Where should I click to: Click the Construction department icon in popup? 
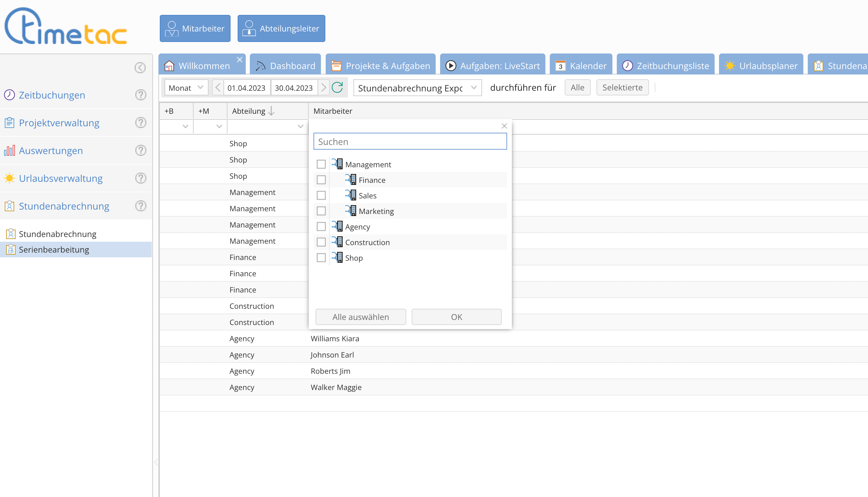(x=337, y=242)
